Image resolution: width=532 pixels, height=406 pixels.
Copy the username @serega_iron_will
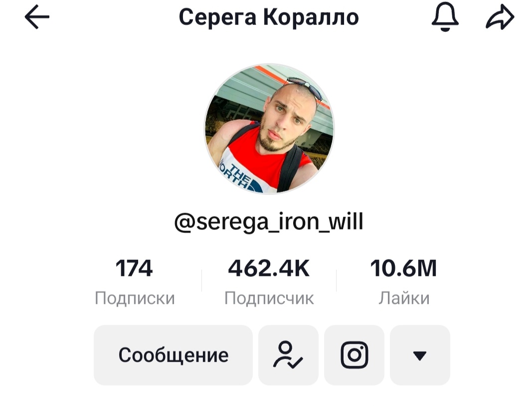click(x=269, y=222)
